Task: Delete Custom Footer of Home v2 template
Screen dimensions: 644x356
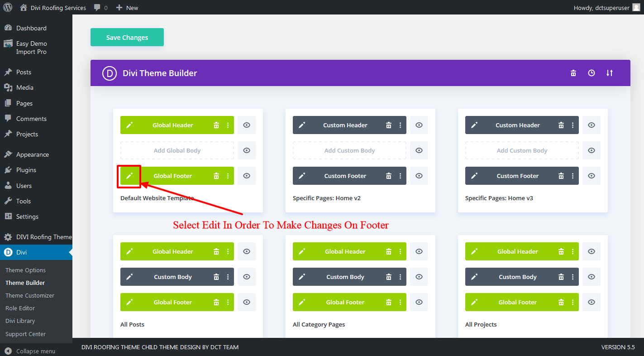Action: 389,176
